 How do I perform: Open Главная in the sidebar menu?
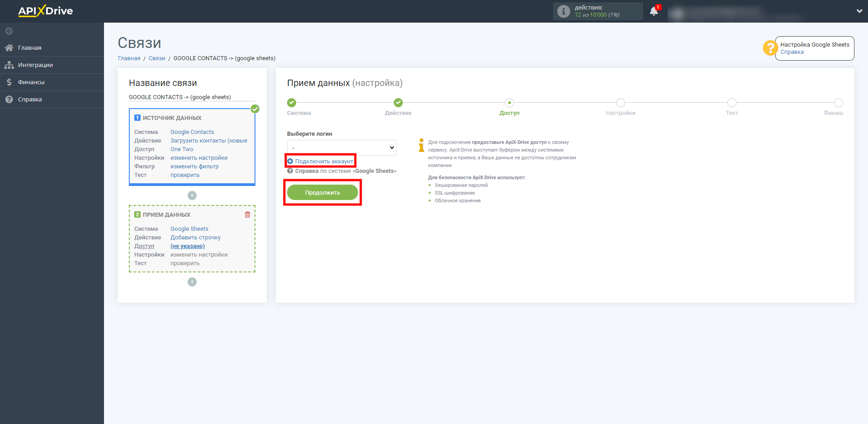(x=52, y=48)
